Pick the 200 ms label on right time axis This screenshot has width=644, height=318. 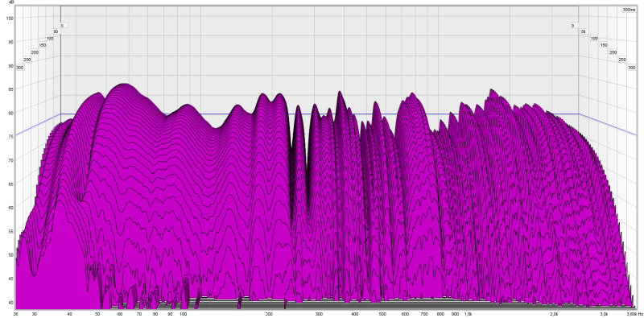[x=613, y=52]
